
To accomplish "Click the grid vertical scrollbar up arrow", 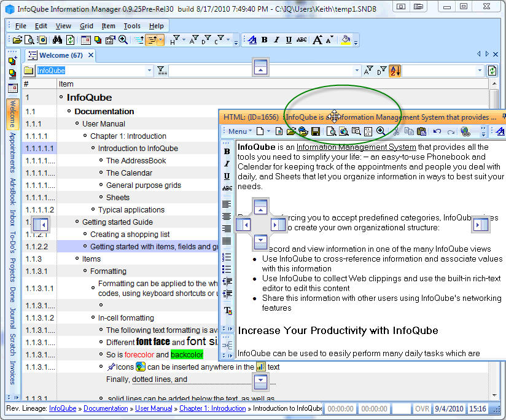I will (x=494, y=84).
